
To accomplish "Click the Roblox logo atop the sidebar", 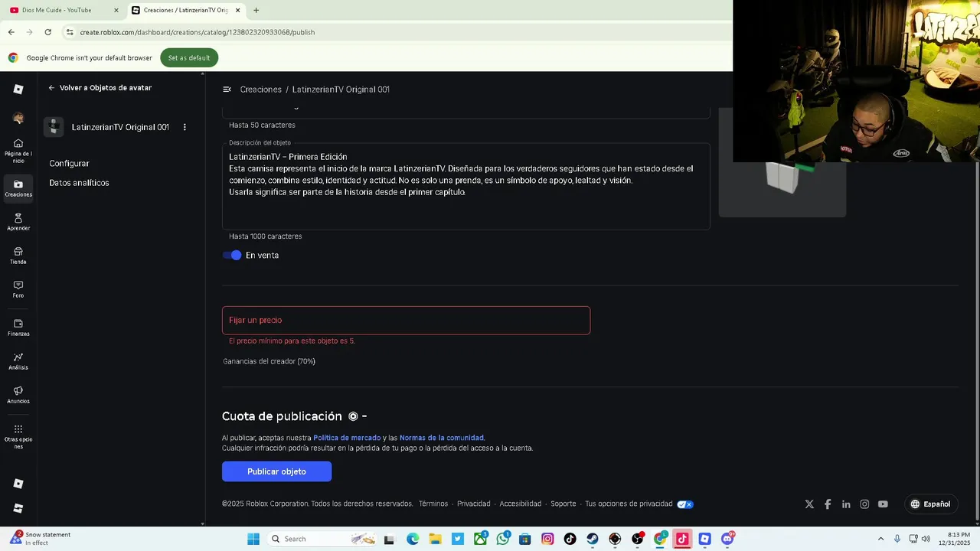I will 18,90.
